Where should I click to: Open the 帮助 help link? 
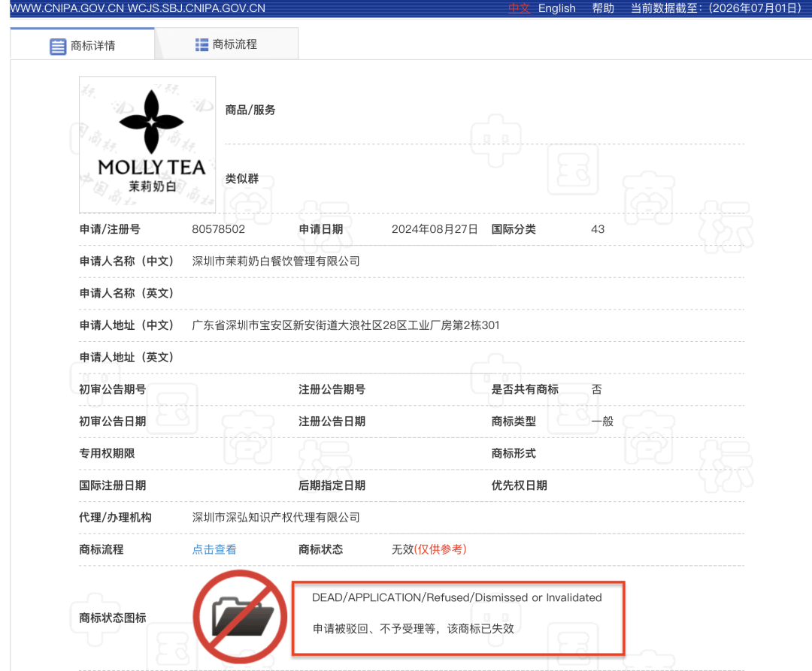603,8
